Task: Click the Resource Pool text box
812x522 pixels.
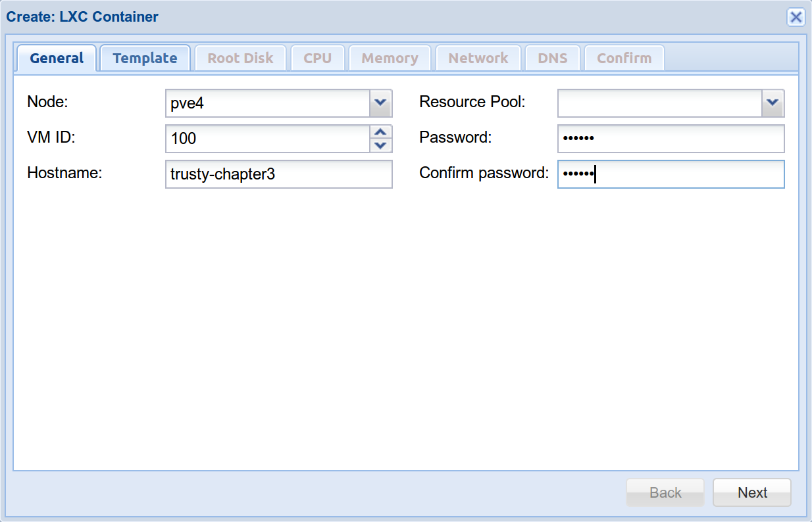Action: tap(660, 103)
